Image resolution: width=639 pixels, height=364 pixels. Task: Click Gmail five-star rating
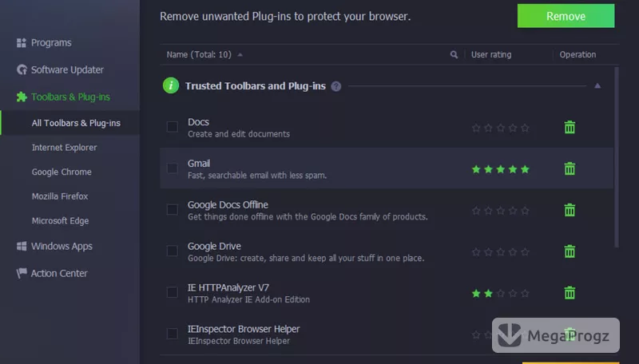click(x=501, y=169)
